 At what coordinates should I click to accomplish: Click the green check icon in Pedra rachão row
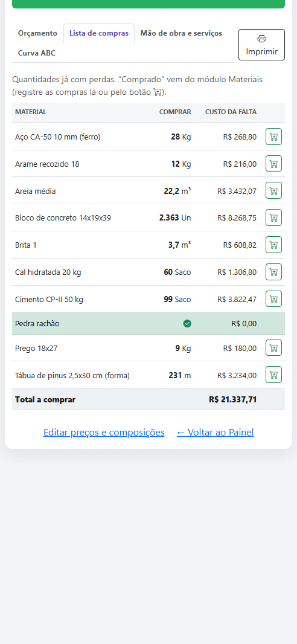187,324
